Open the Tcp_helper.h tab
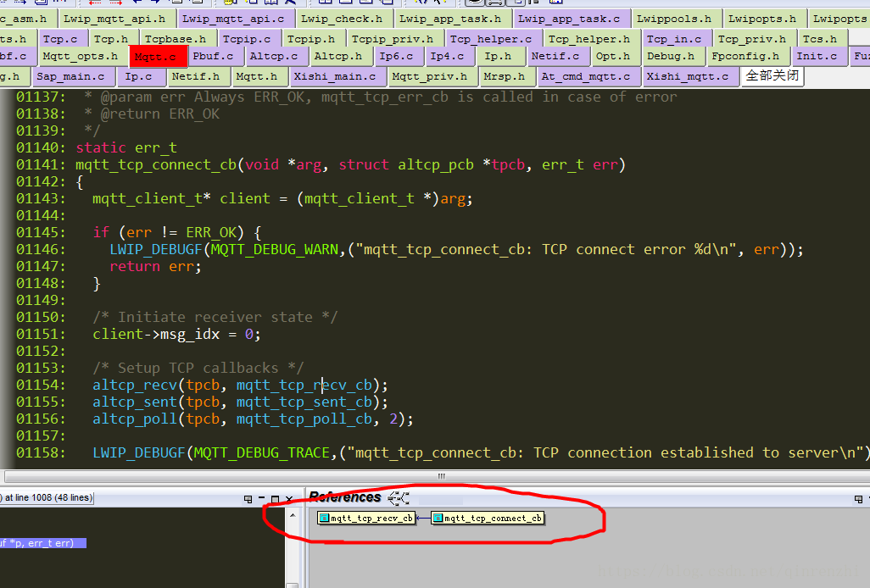 [592, 39]
